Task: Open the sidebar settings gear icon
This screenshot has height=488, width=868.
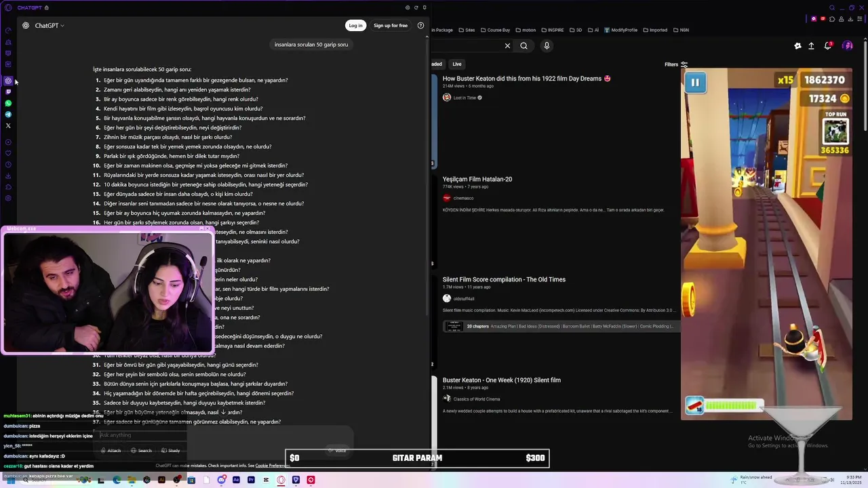Action: 8,199
